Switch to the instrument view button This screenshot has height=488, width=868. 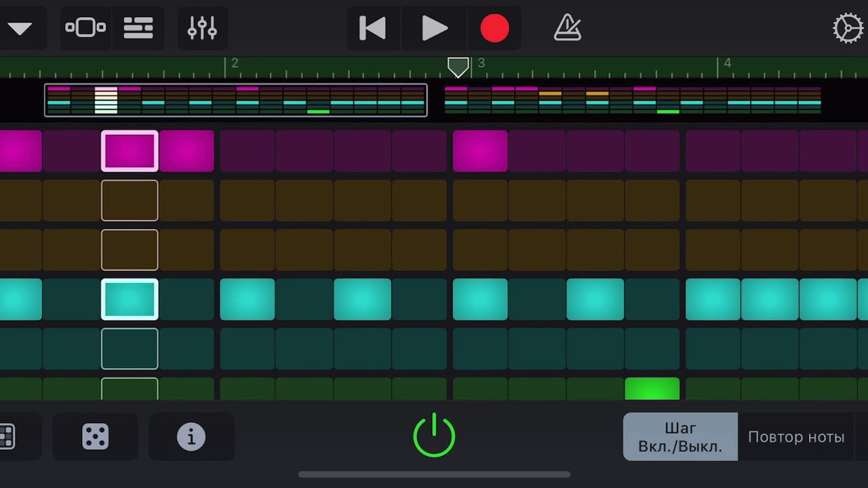click(x=85, y=28)
